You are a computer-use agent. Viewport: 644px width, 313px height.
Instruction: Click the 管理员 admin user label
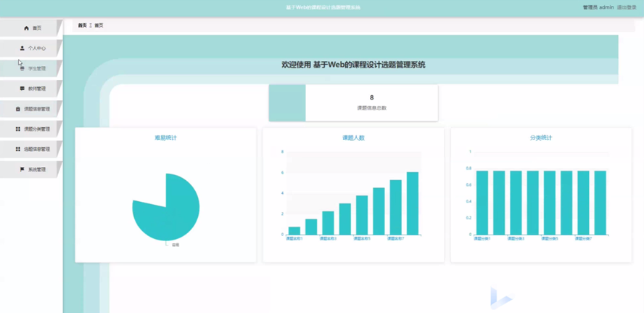coord(598,7)
